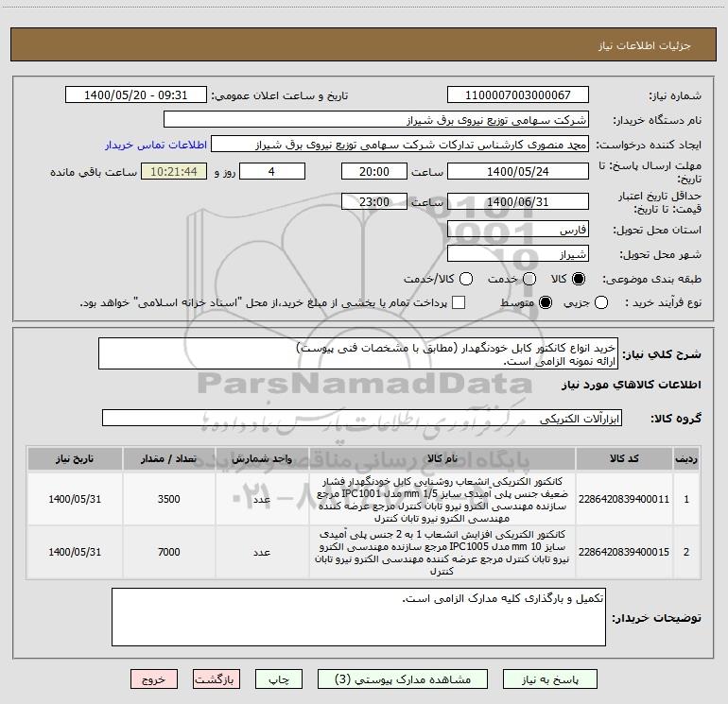Click product name with IPC1001 model
728x704 pixels.
coord(442,499)
